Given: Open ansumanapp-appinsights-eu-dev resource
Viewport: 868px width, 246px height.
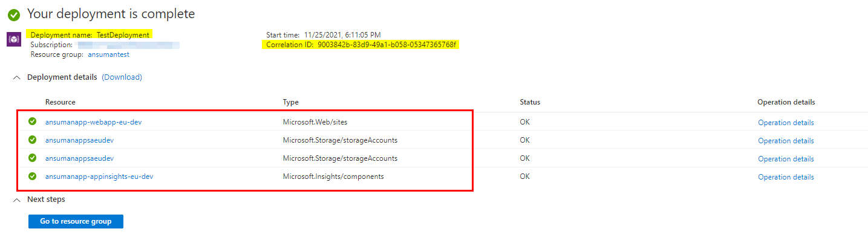Looking at the screenshot, I should point(99,176).
